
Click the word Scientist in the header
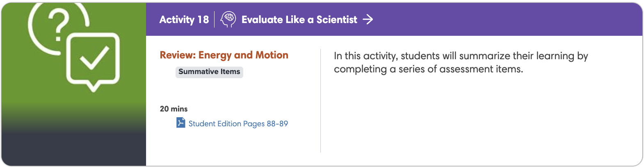point(337,19)
